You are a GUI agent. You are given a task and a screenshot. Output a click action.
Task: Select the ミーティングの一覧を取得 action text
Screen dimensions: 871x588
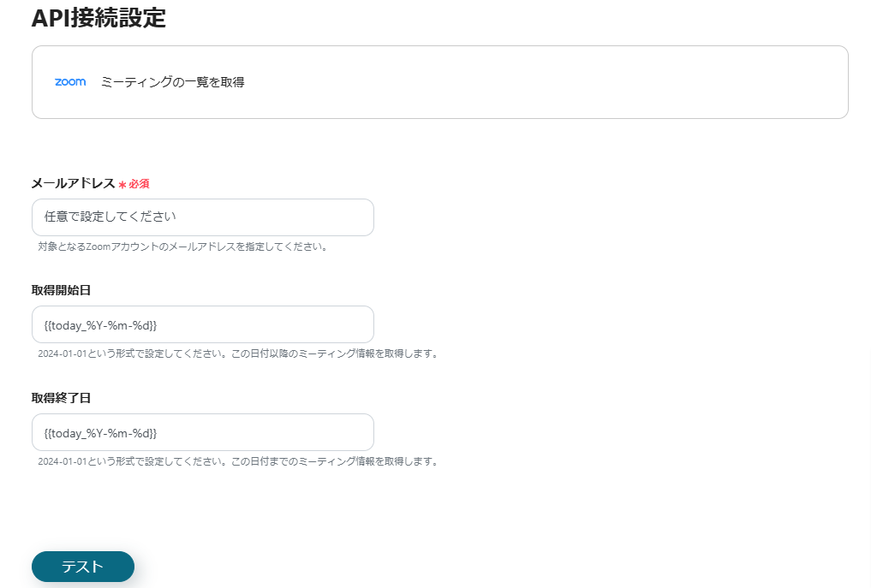tap(173, 82)
